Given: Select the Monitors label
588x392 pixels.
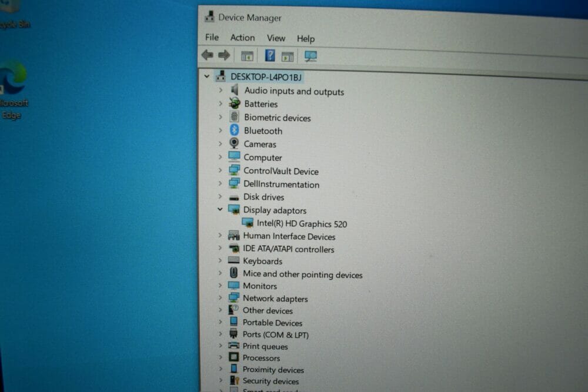Looking at the screenshot, I should point(260,286).
